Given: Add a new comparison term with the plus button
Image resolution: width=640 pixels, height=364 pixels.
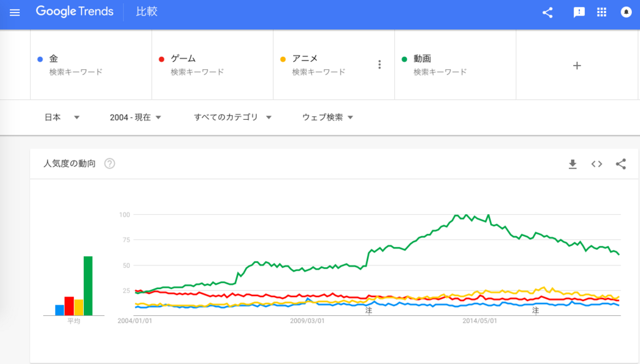Looking at the screenshot, I should click(577, 64).
